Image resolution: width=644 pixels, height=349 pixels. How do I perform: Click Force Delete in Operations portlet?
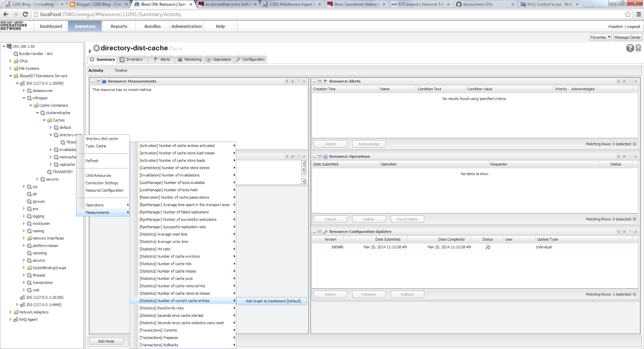[x=407, y=219]
